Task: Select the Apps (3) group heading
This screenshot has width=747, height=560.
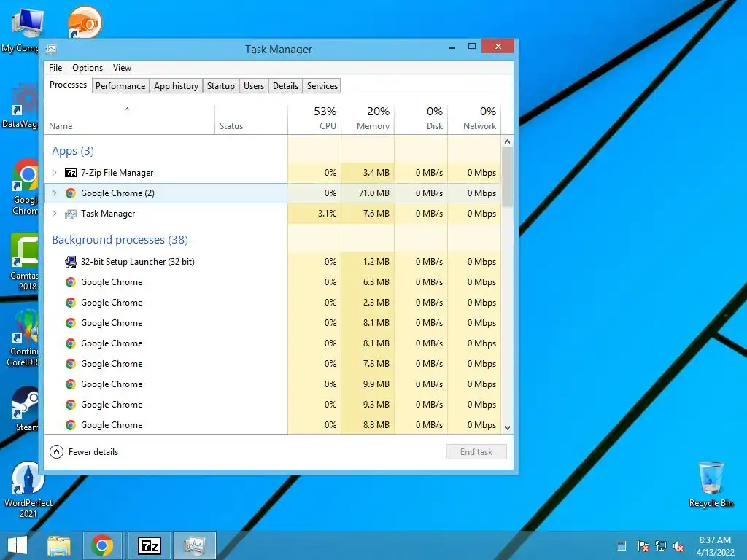Action: (73, 151)
